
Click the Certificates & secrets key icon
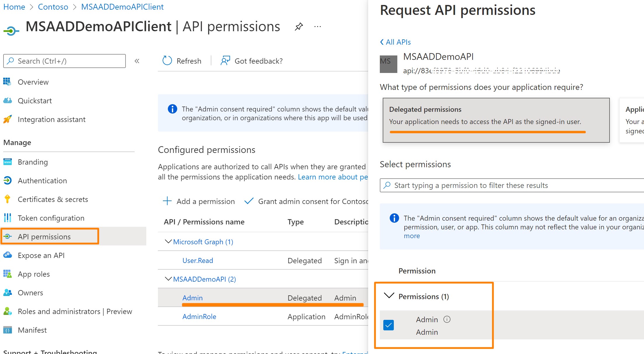point(8,199)
